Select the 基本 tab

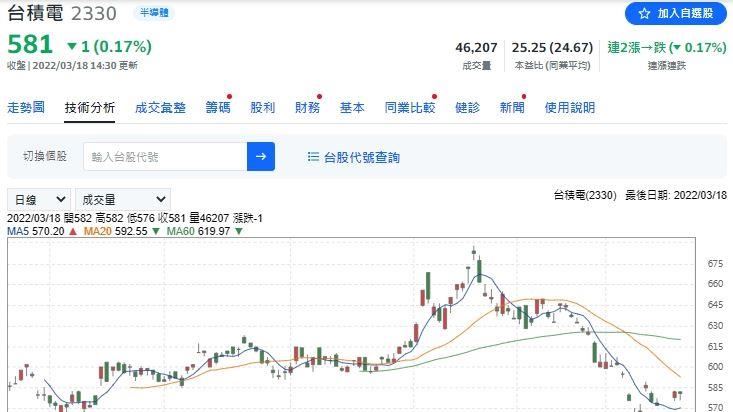(x=352, y=108)
